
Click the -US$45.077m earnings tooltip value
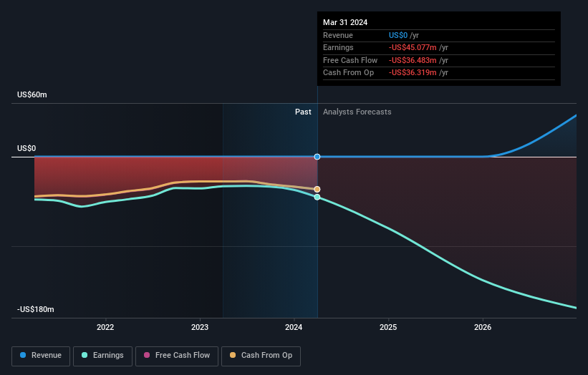coord(418,47)
